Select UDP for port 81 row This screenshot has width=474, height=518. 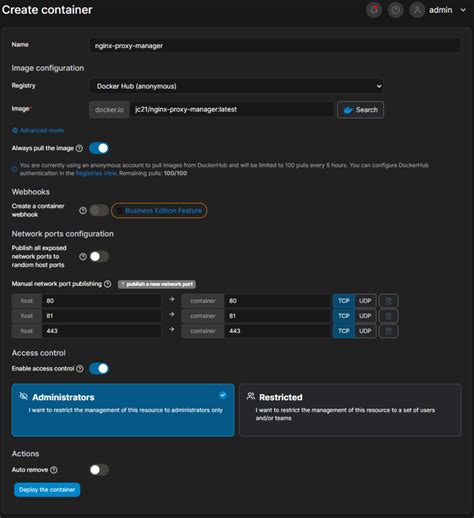pos(365,316)
